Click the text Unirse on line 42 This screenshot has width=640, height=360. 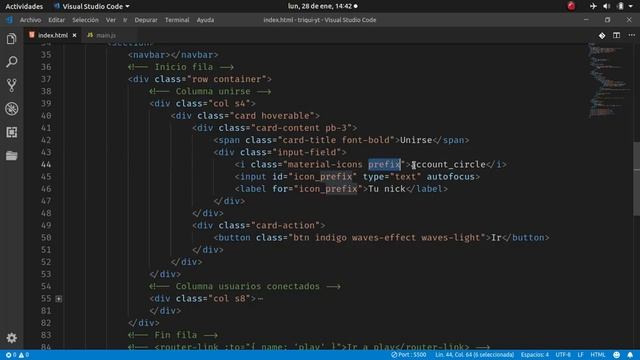click(x=416, y=140)
